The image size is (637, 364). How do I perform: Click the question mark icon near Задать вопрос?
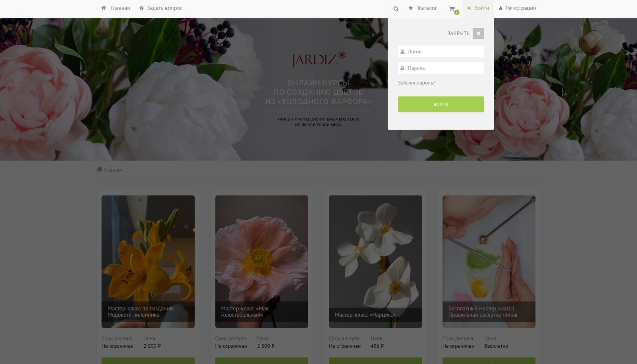pos(141,8)
